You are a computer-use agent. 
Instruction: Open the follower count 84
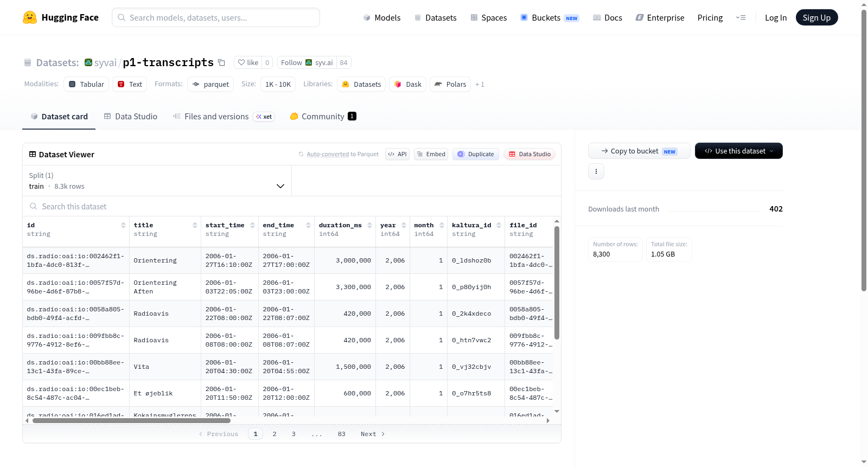coord(343,62)
